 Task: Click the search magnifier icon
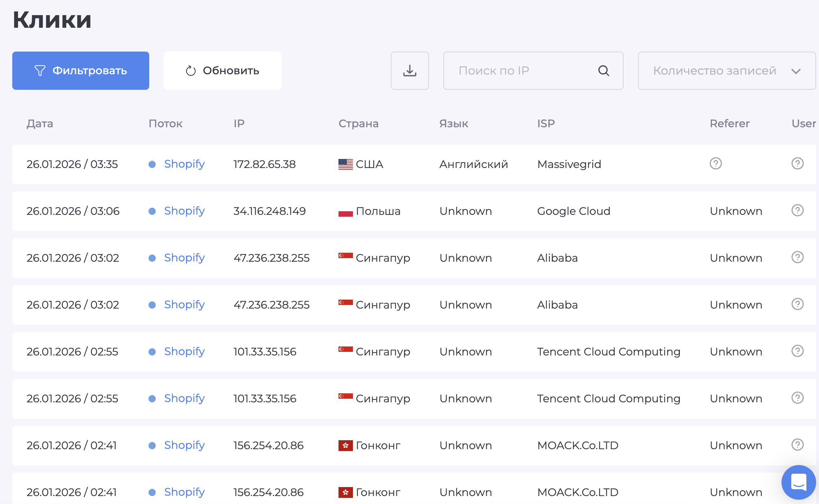(x=604, y=71)
